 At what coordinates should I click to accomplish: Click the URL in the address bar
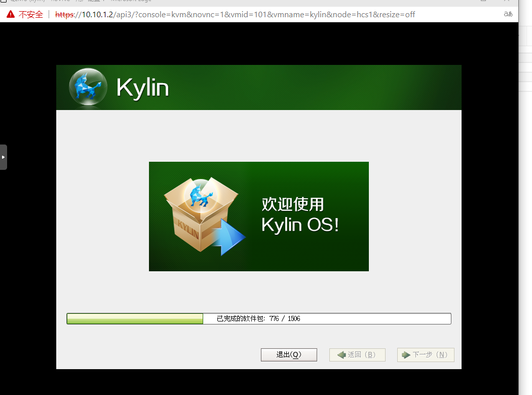pos(235,15)
